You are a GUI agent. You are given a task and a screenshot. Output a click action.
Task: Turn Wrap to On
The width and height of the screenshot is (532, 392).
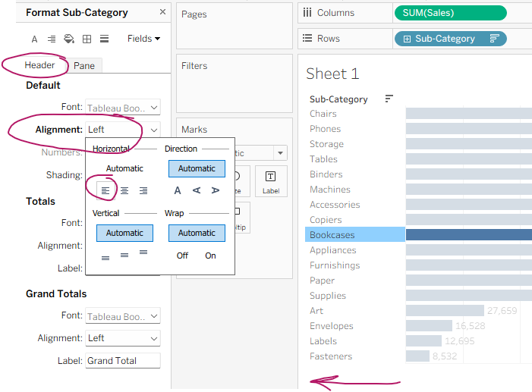pos(210,256)
